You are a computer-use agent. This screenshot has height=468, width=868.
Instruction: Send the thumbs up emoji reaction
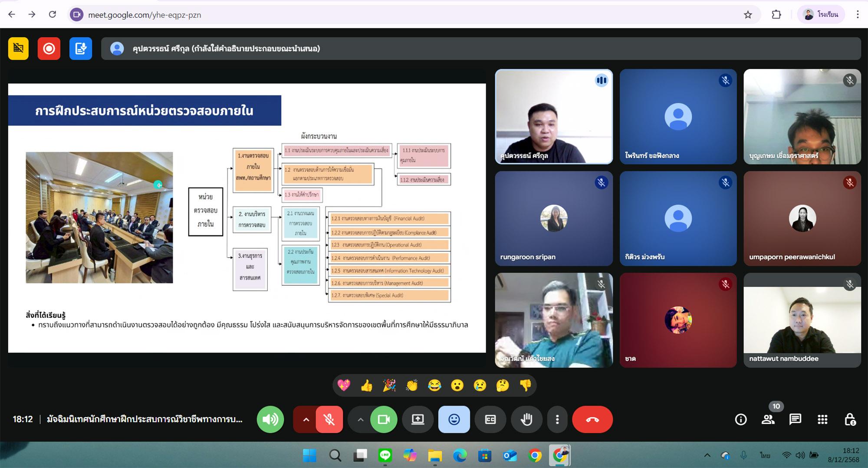pos(366,385)
